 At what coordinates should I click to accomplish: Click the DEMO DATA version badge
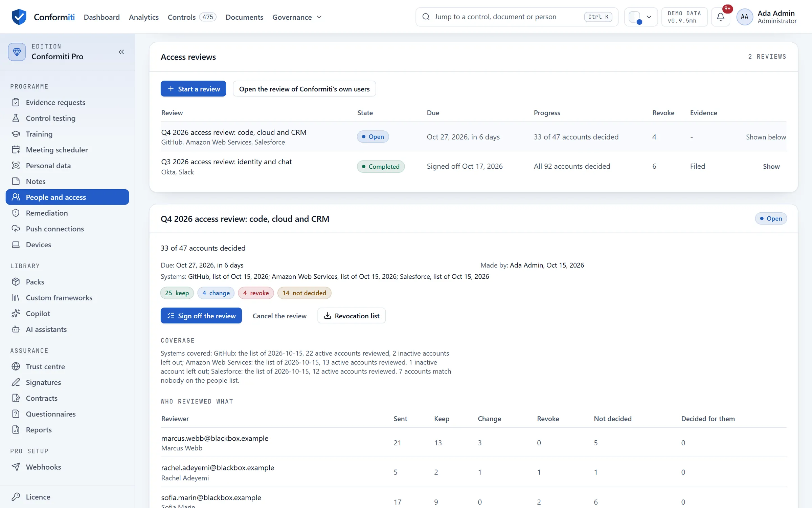pyautogui.click(x=684, y=17)
